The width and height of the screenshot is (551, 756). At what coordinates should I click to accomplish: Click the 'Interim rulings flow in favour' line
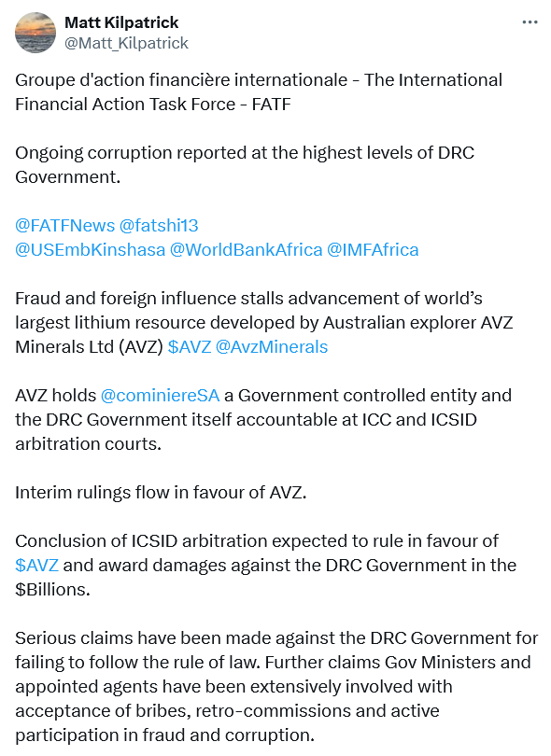pos(161,493)
